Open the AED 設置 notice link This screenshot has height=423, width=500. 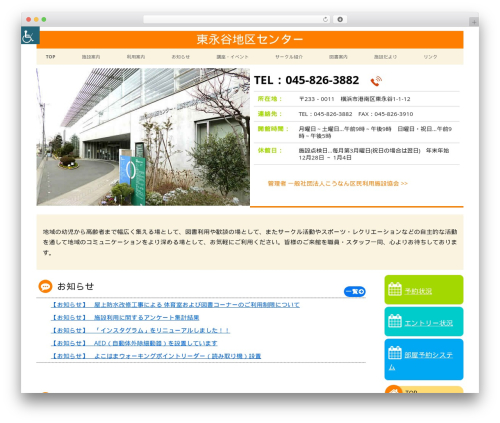pos(134,343)
